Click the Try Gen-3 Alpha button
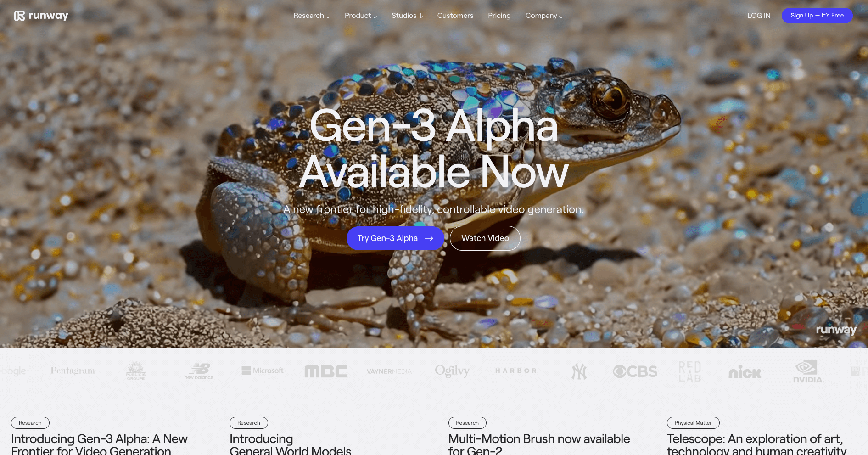 tap(395, 238)
